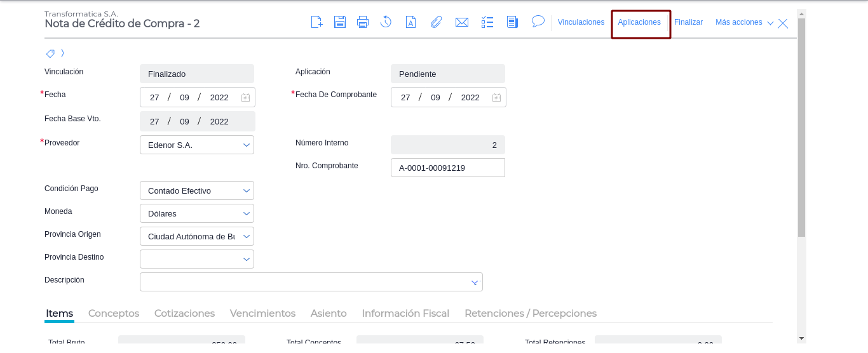Open the comments speech bubble
The height and width of the screenshot is (353, 868).
point(538,22)
